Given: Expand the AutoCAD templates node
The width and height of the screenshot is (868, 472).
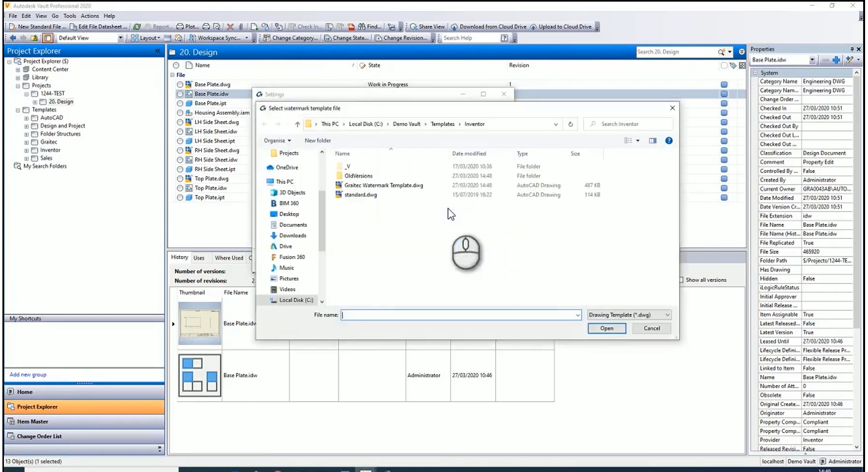Looking at the screenshot, I should (27, 118).
